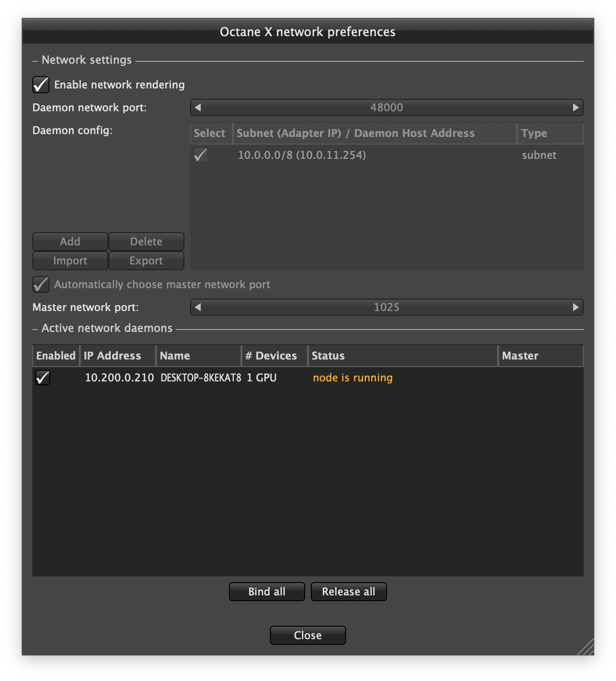
Task: Click the IP Address column header
Action: [x=118, y=356]
